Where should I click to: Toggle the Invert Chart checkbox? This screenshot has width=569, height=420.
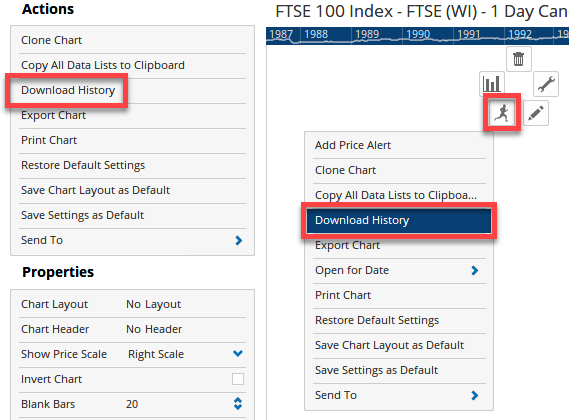click(238, 379)
